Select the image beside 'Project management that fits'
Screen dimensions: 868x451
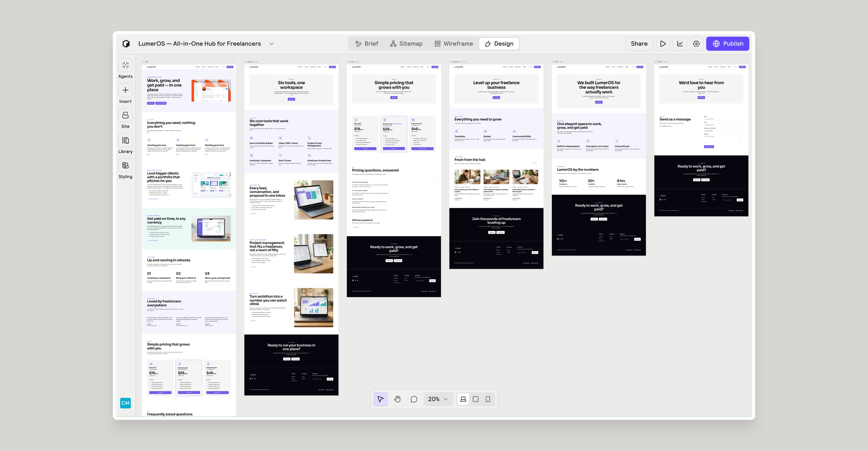(314, 254)
